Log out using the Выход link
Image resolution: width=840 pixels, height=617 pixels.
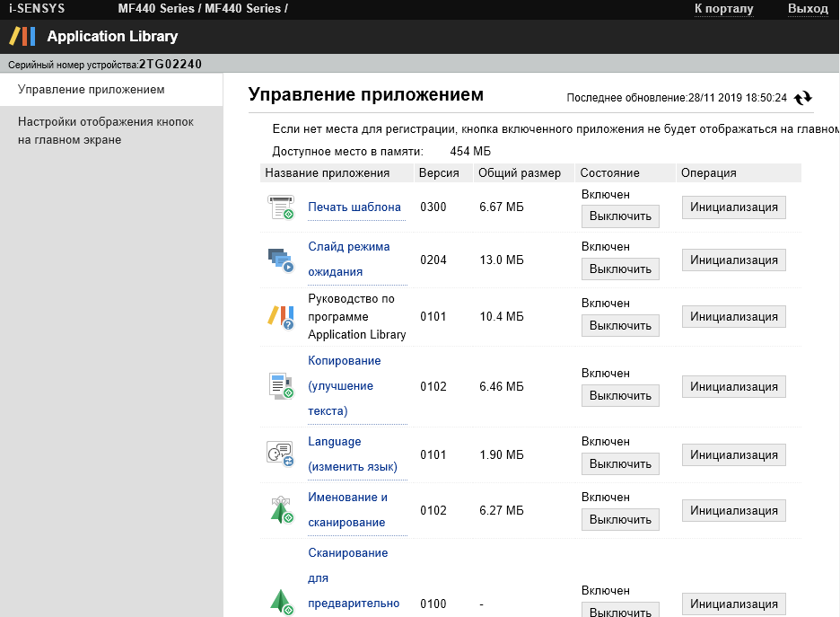808,9
